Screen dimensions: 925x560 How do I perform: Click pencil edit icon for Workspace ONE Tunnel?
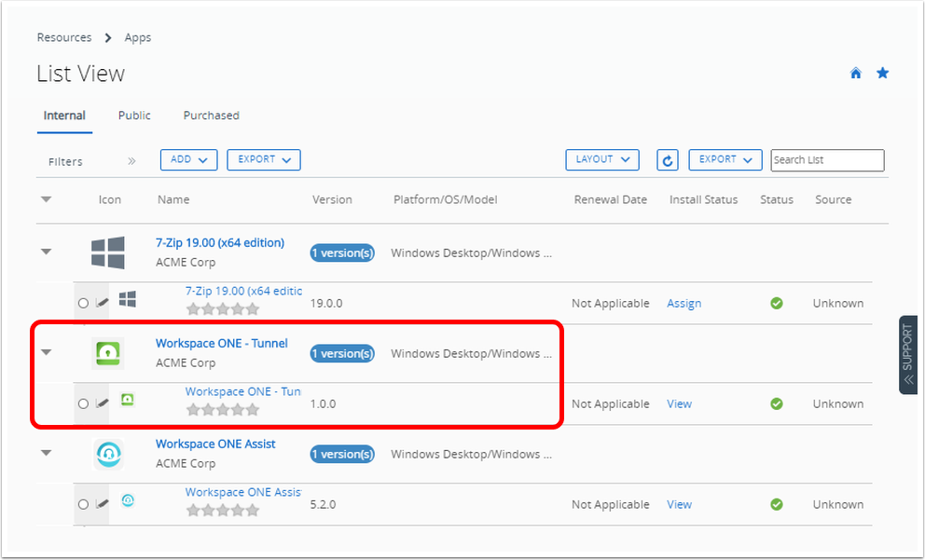point(103,403)
